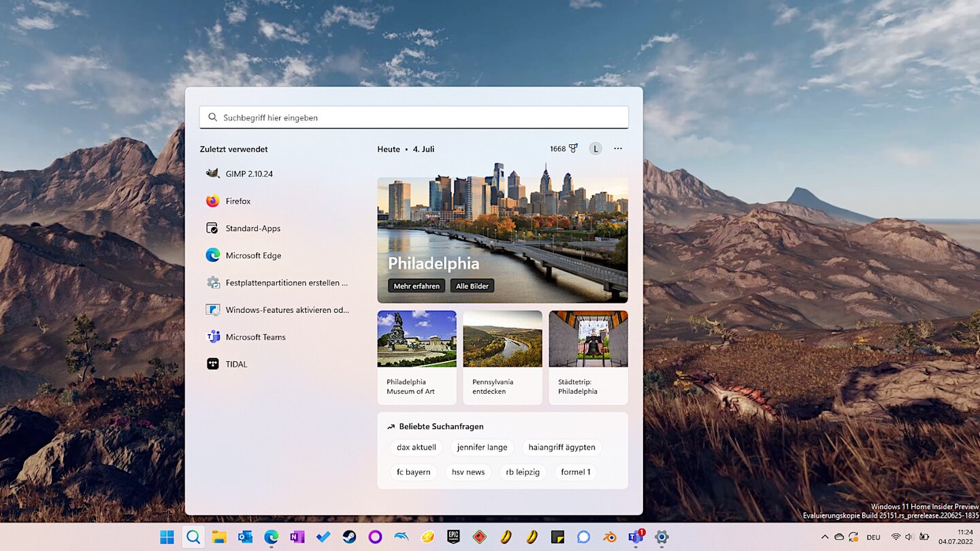Image resolution: width=980 pixels, height=551 pixels.
Task: Click the Alle Bilder button
Action: pos(472,286)
